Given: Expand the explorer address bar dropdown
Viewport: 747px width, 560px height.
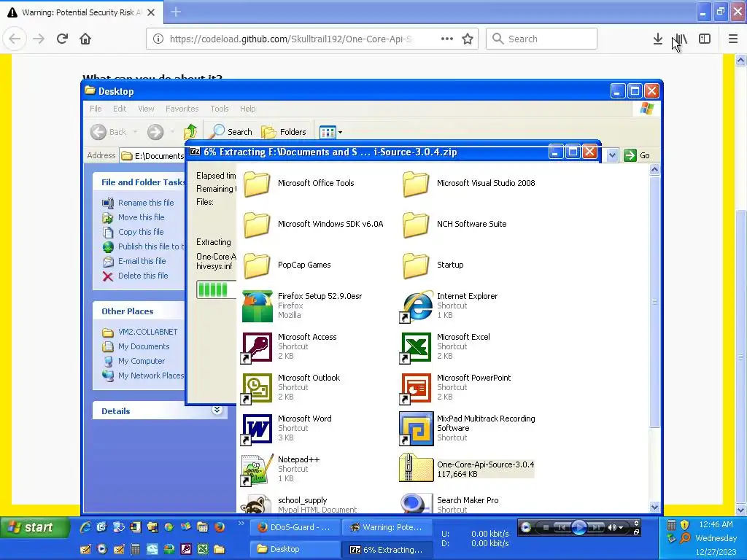Looking at the screenshot, I should coord(613,155).
